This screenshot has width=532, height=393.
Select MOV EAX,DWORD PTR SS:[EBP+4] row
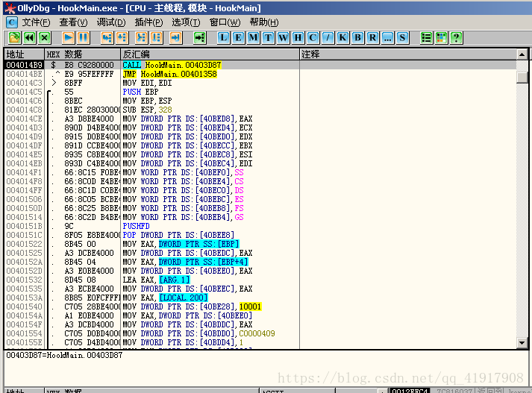260,262
